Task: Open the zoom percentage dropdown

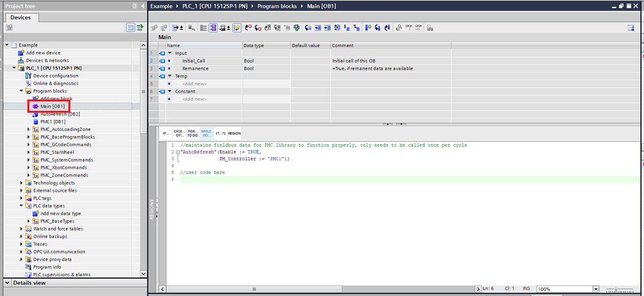Action: pyautogui.click(x=596, y=289)
